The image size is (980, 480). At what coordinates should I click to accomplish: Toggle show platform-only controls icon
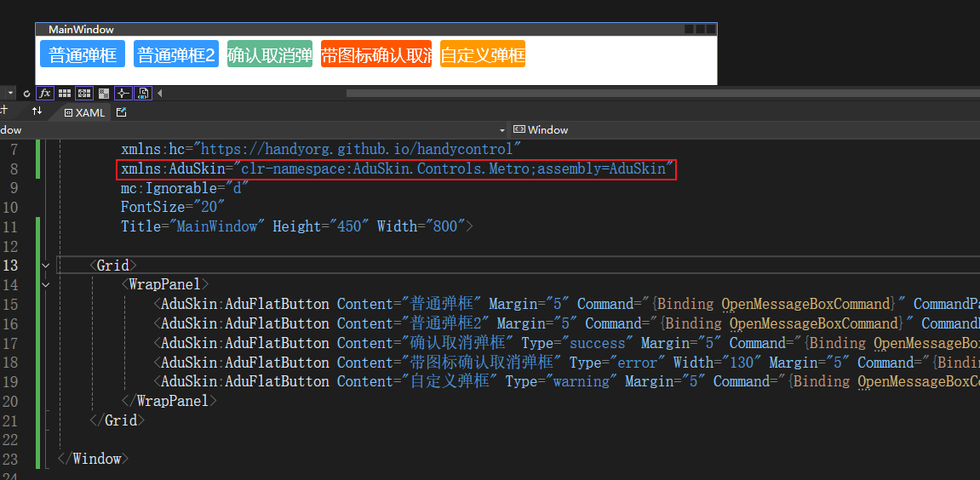point(142,93)
